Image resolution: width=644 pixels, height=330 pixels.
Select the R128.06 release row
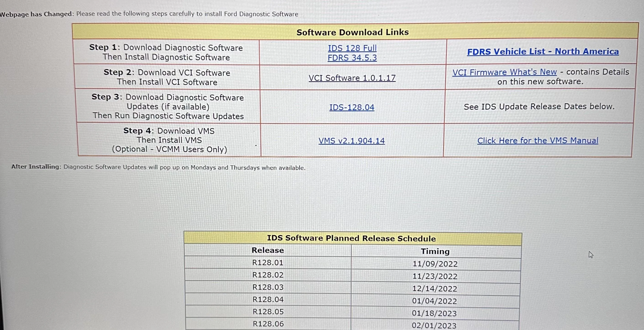[x=268, y=324]
